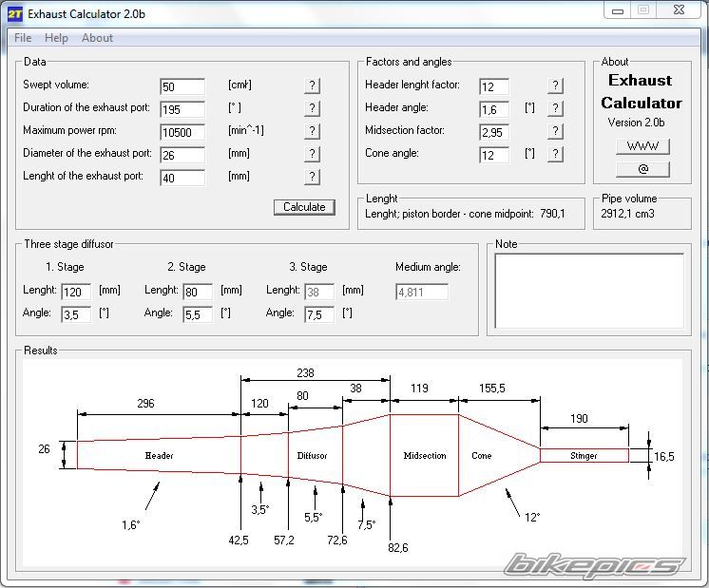
Task: Click the 119 midsection length dimension
Action: (x=419, y=389)
